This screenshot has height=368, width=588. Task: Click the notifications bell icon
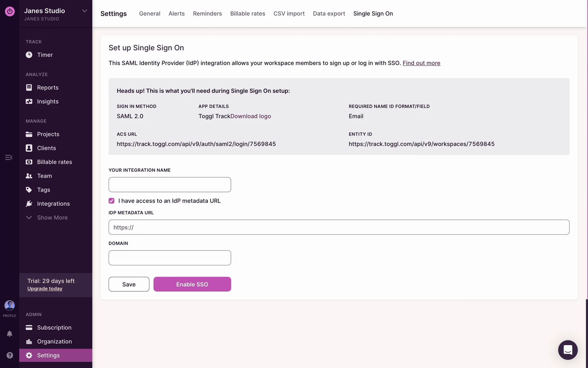(9, 334)
